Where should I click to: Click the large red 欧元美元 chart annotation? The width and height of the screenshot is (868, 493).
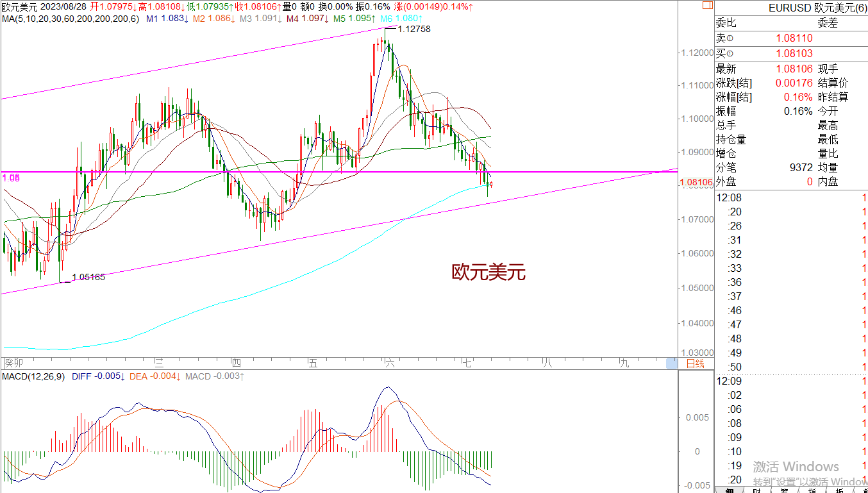coord(489,272)
